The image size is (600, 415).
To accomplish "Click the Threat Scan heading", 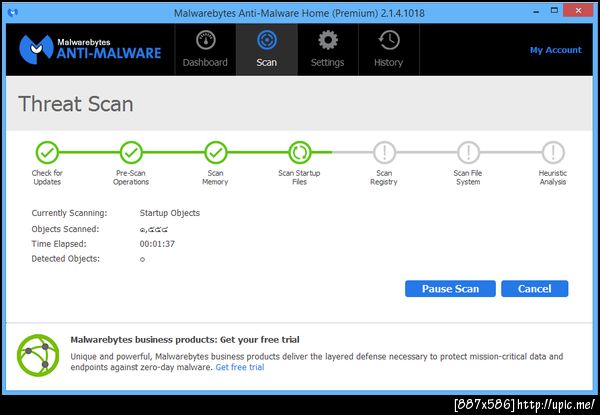I will [76, 104].
